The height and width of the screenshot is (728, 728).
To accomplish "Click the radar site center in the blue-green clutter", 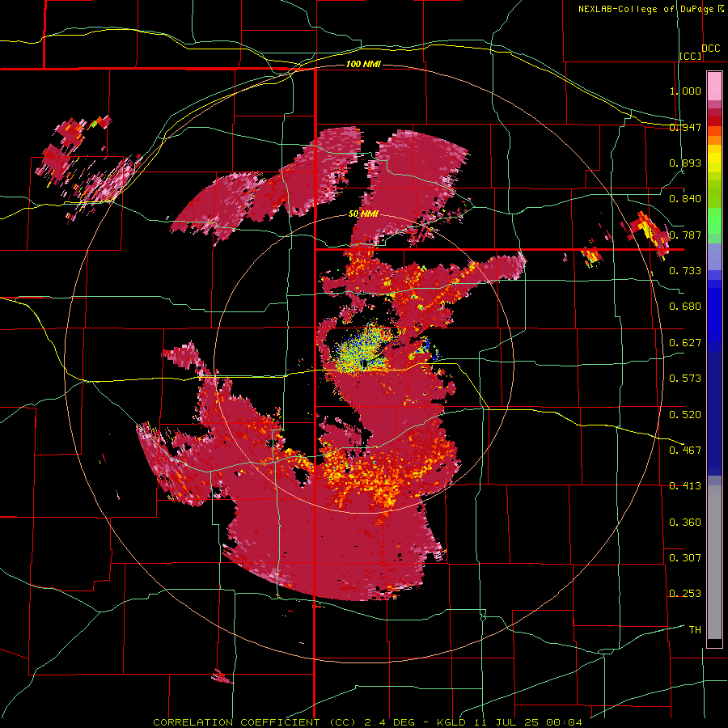I will point(364,363).
